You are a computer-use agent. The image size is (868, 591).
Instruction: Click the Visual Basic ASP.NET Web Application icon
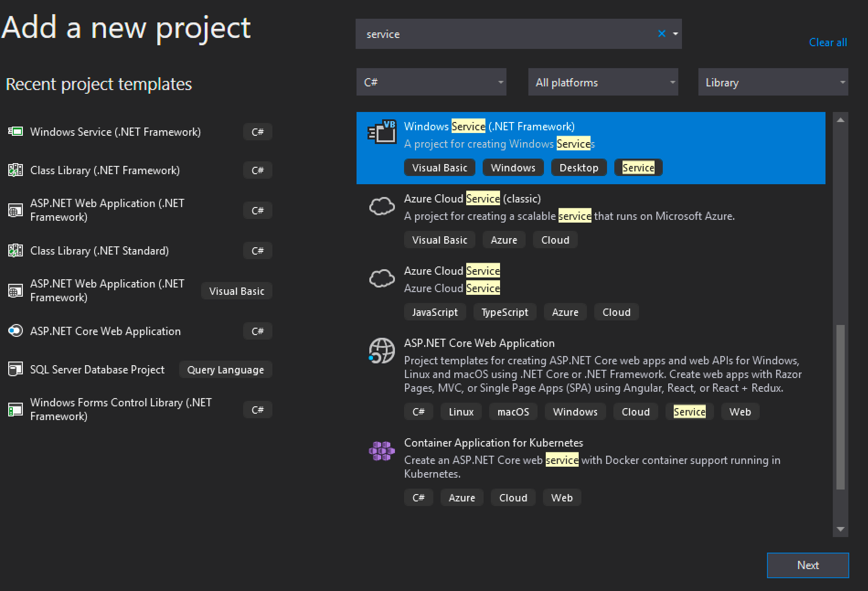pyautogui.click(x=16, y=291)
